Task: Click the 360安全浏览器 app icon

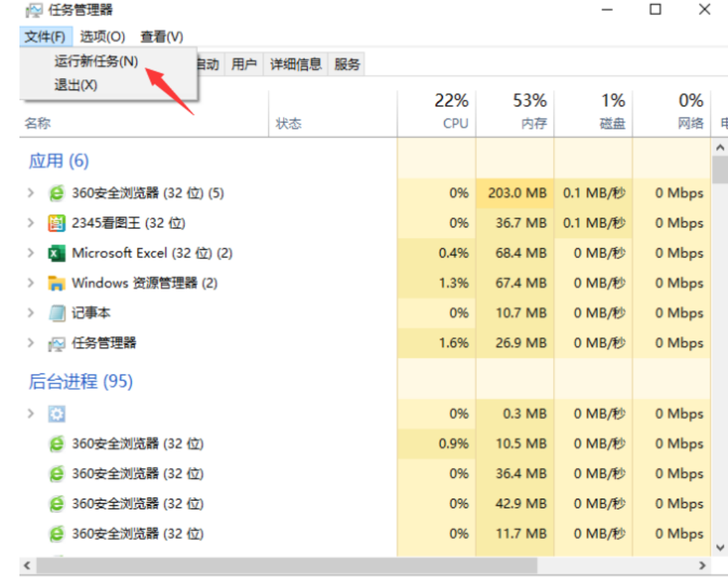Action: pos(56,193)
